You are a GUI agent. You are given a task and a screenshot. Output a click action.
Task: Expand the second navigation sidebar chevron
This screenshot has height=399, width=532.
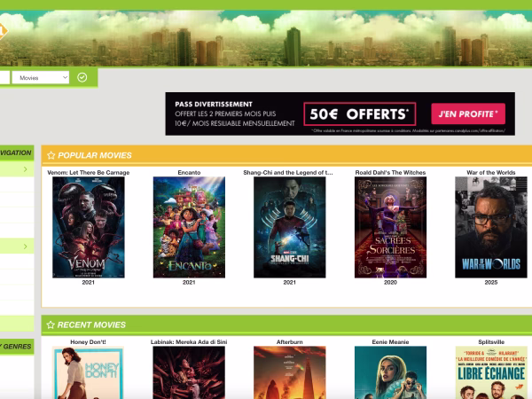point(25,246)
